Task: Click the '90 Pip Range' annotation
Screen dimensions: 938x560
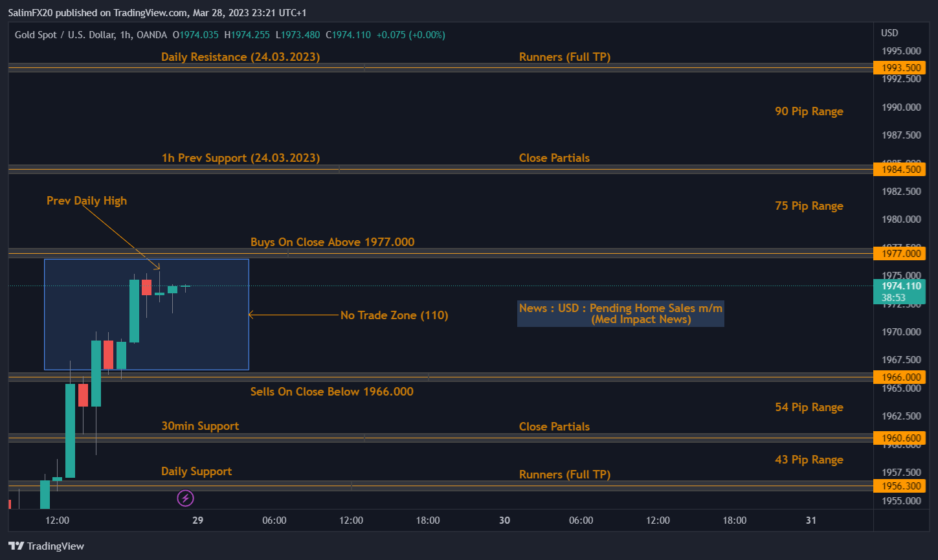Action: tap(809, 111)
